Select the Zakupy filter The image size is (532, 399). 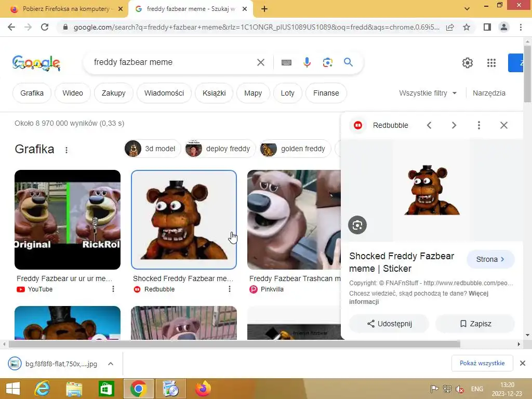coord(114,93)
